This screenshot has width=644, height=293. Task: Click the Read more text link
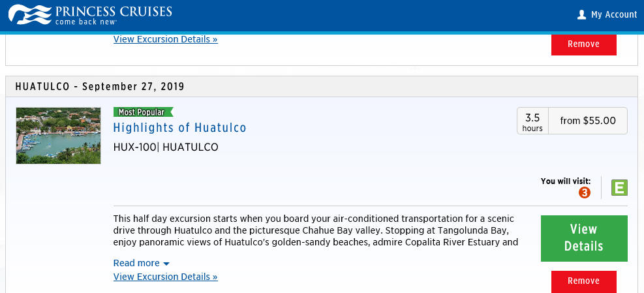136,263
